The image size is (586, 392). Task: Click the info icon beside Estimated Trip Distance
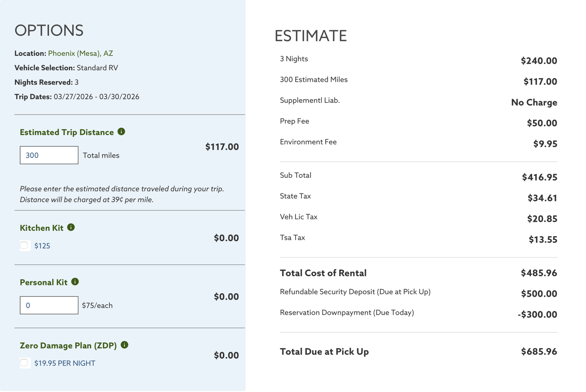pyautogui.click(x=121, y=132)
